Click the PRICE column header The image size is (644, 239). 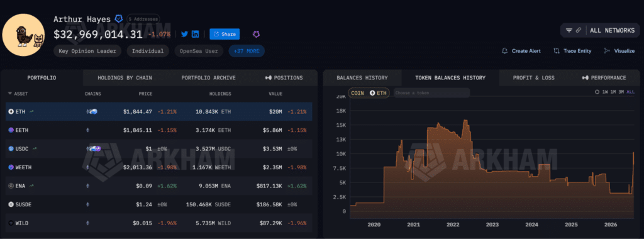146,94
